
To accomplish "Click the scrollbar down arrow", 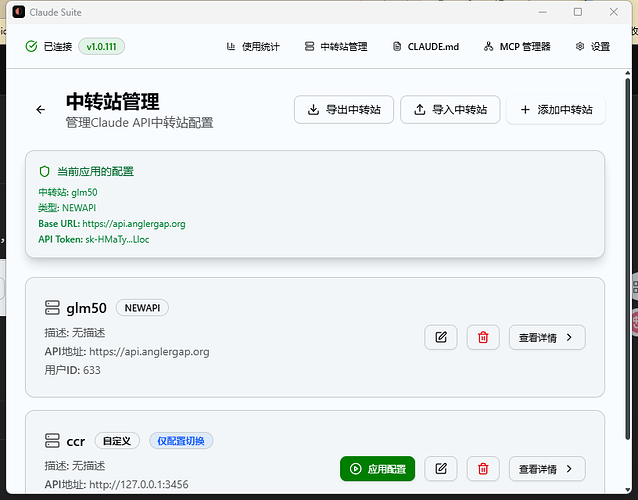I will pos(627,490).
